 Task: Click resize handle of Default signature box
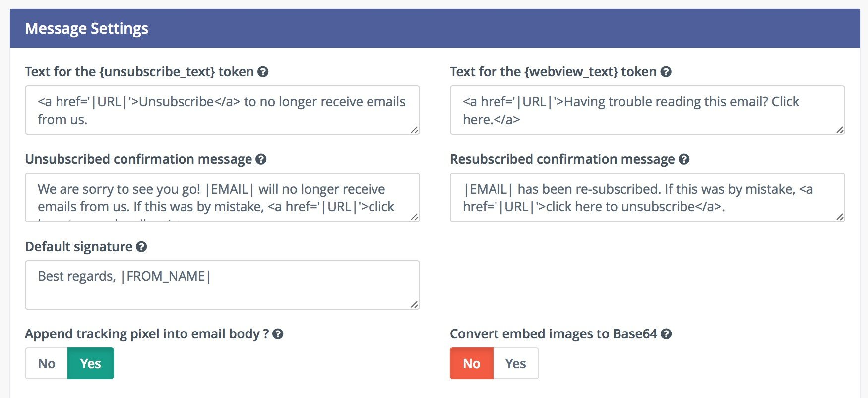tap(414, 304)
